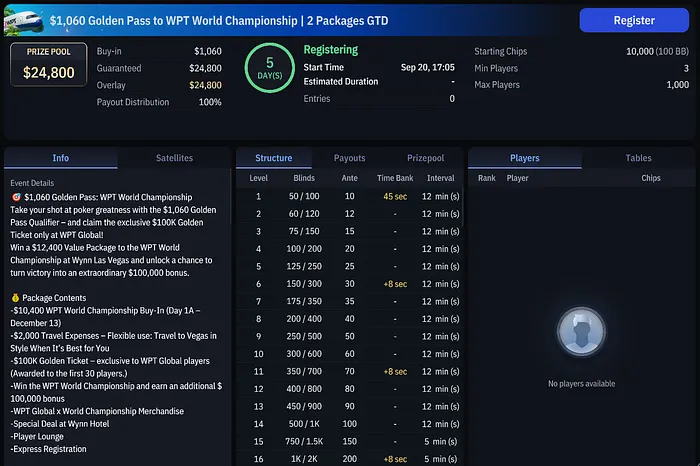Viewport: 700px width, 466px height.
Task: Click the +8 sec value in level 6
Action: click(x=395, y=284)
